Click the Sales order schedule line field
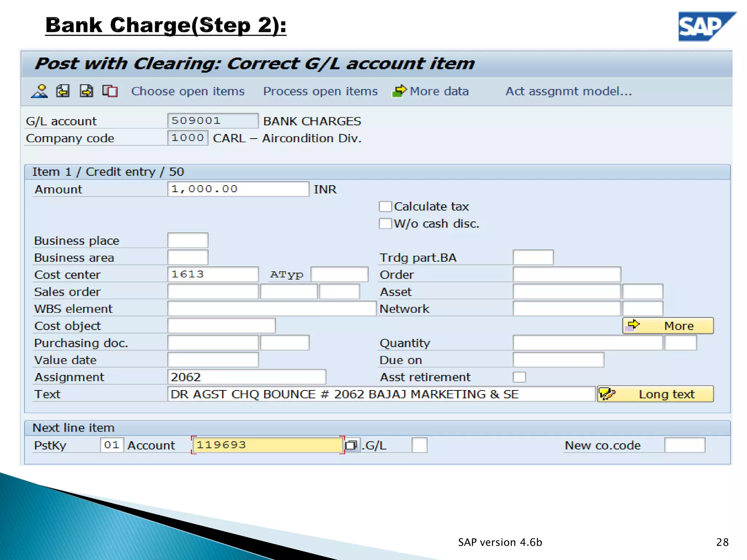This screenshot has width=747, height=560. 340,292
